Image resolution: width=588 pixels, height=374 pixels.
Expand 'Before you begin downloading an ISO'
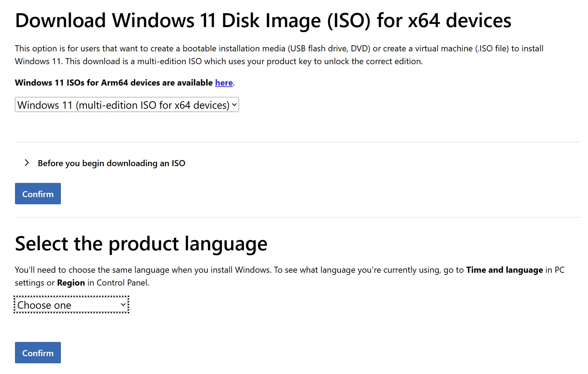tap(105, 163)
